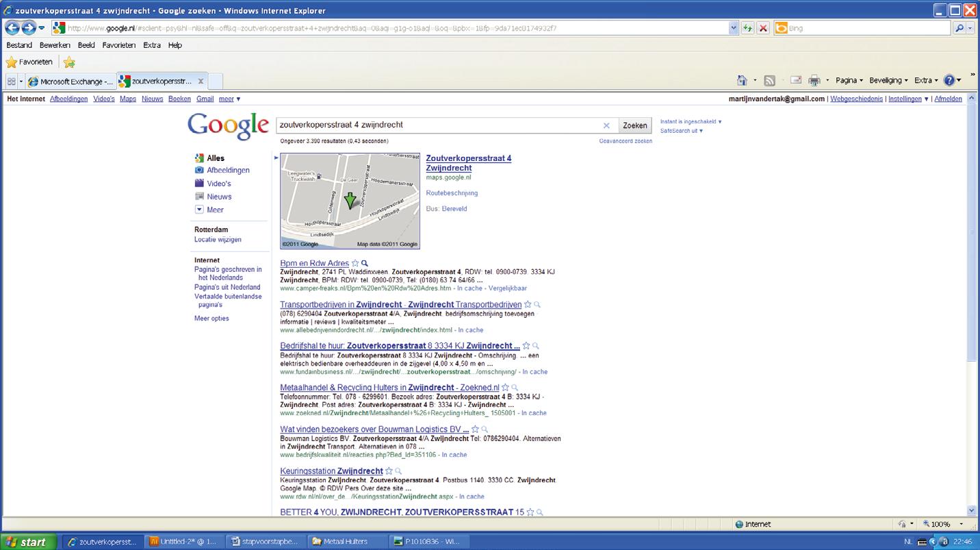Switch to the Microsoft Exchange tab

[x=70, y=81]
